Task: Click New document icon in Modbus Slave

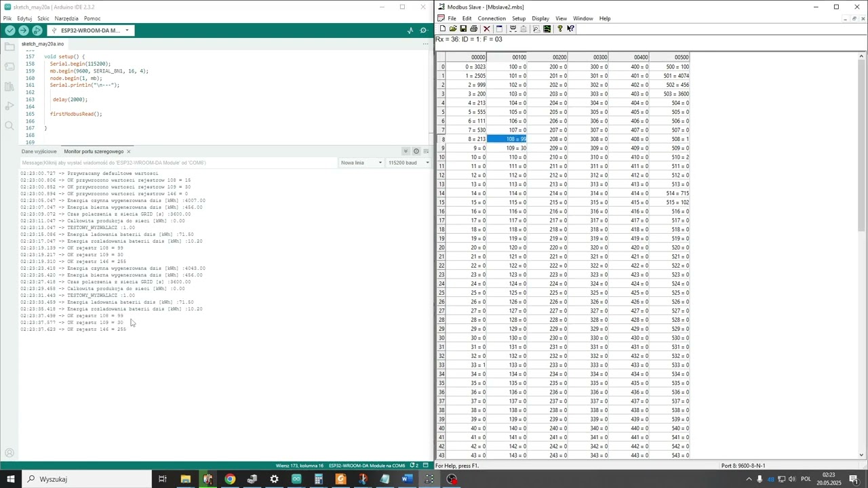Action: 443,28
